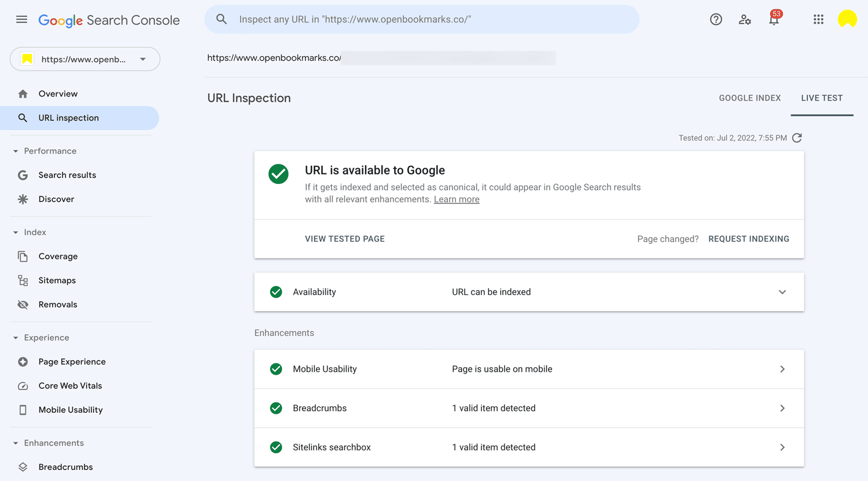Click the Breadcrumbs layers icon in sidebar
The width and height of the screenshot is (868, 481).
pyautogui.click(x=23, y=467)
